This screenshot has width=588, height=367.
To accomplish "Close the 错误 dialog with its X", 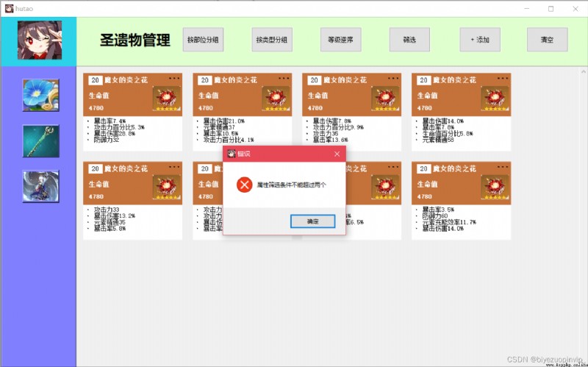I will pyautogui.click(x=337, y=154).
